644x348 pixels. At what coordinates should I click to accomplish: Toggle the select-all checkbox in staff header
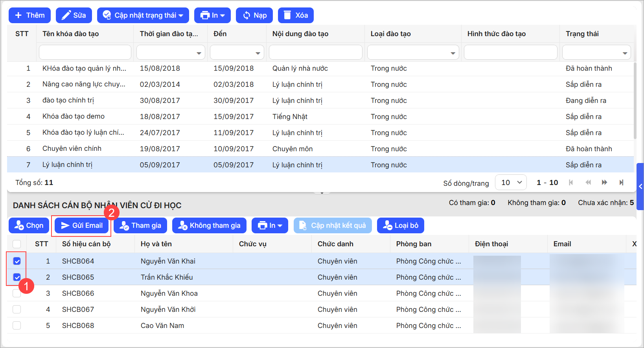17,244
